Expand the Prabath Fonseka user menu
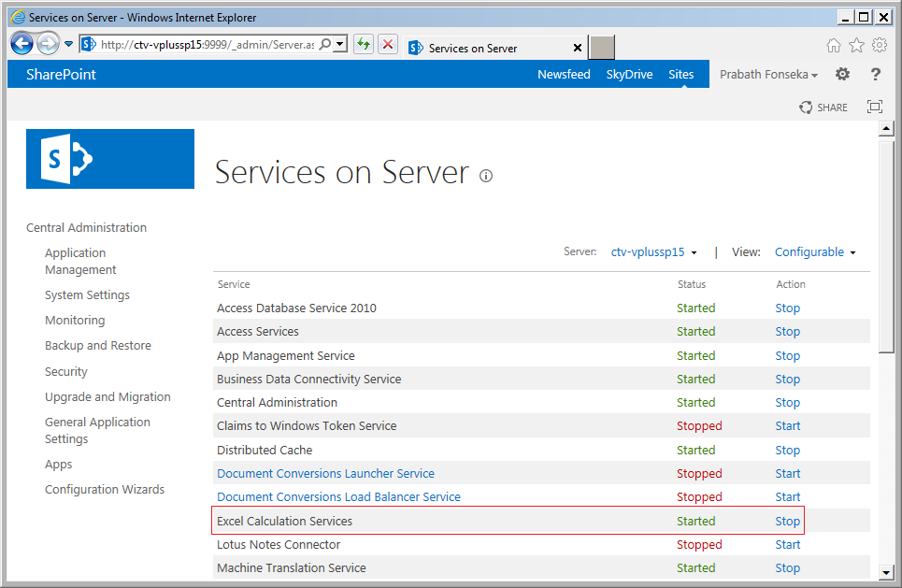Image resolution: width=902 pixels, height=588 pixels. [768, 74]
